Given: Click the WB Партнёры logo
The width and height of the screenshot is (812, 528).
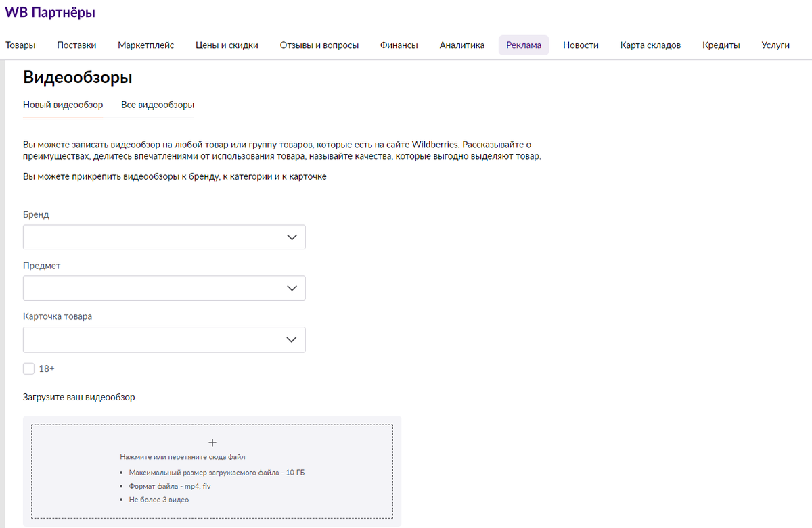Looking at the screenshot, I should click(50, 13).
